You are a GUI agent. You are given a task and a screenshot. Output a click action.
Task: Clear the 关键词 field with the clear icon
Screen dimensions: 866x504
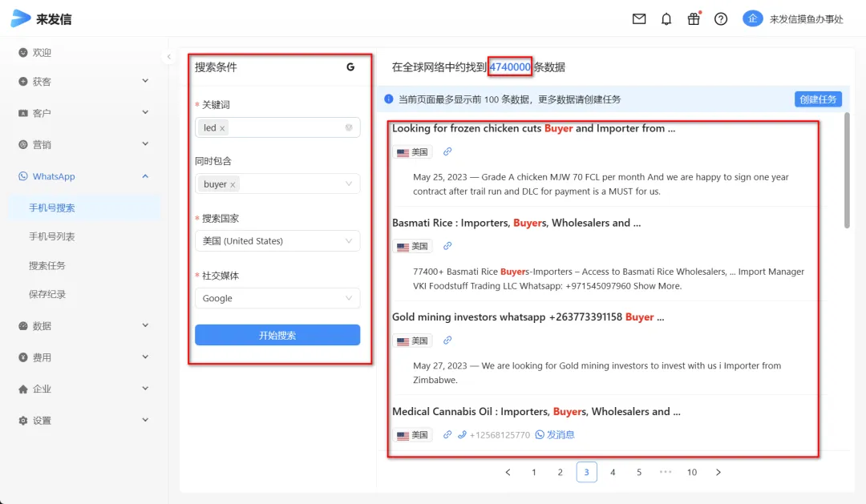pos(349,127)
